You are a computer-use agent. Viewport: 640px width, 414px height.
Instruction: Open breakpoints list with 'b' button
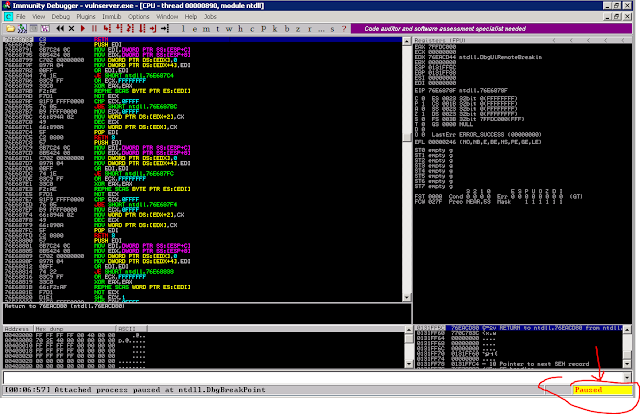(287, 29)
